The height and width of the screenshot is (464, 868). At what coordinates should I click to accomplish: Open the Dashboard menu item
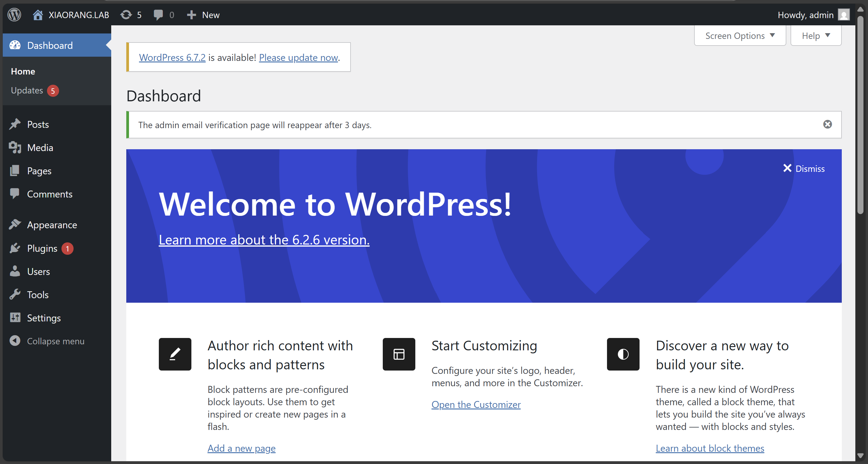click(x=57, y=45)
